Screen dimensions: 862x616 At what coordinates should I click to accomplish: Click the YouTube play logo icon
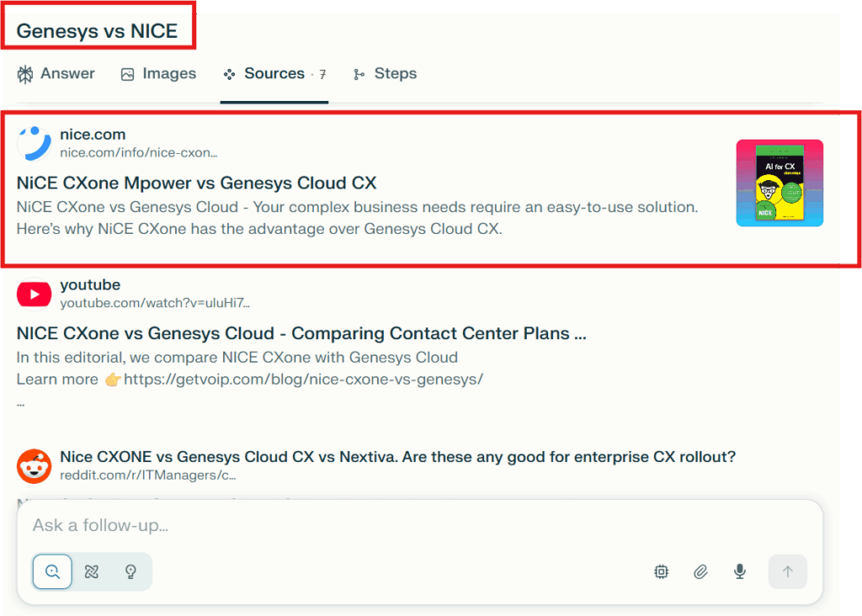[34, 295]
